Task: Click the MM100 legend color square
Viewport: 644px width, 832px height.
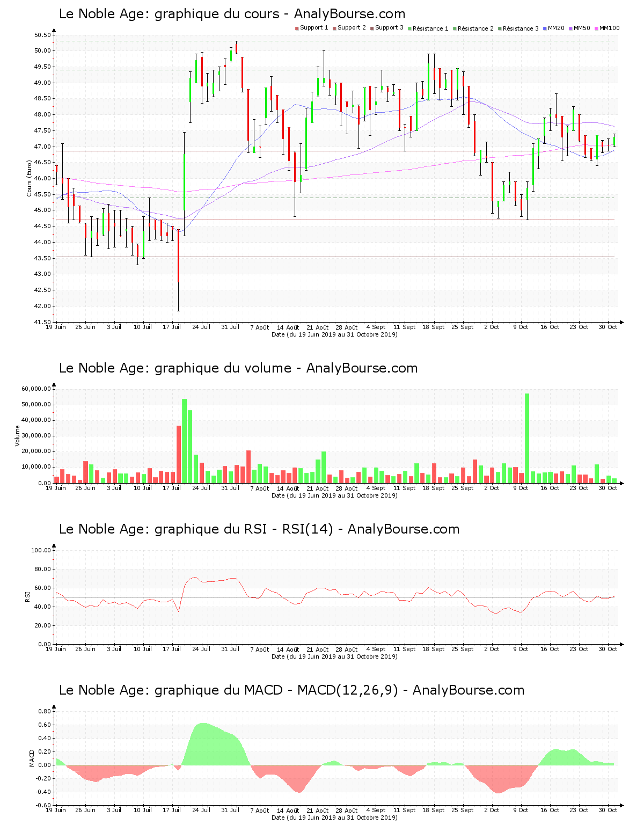Action: point(596,28)
